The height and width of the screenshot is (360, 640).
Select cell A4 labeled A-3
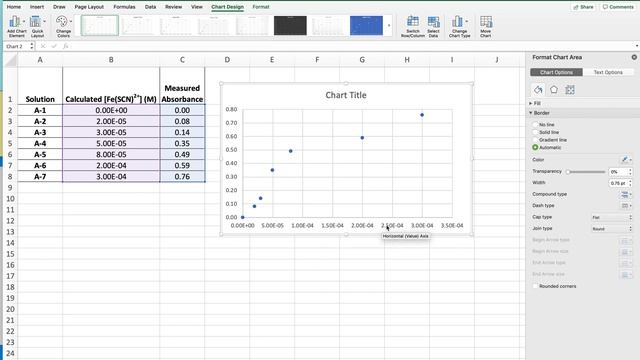coord(40,132)
